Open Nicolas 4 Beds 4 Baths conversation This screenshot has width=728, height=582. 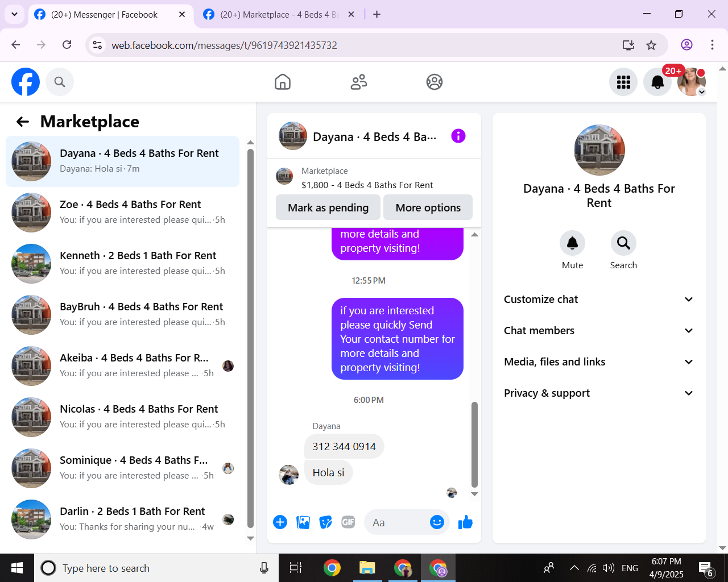click(x=122, y=417)
